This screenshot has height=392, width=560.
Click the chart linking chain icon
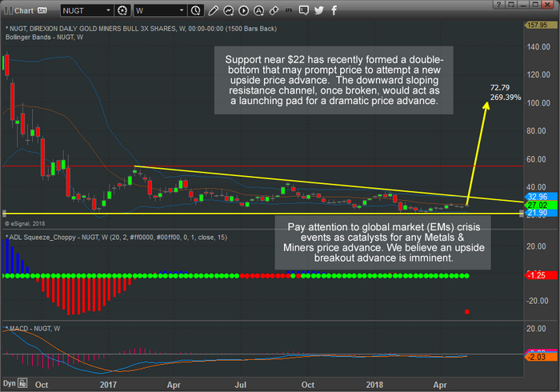(274, 10)
